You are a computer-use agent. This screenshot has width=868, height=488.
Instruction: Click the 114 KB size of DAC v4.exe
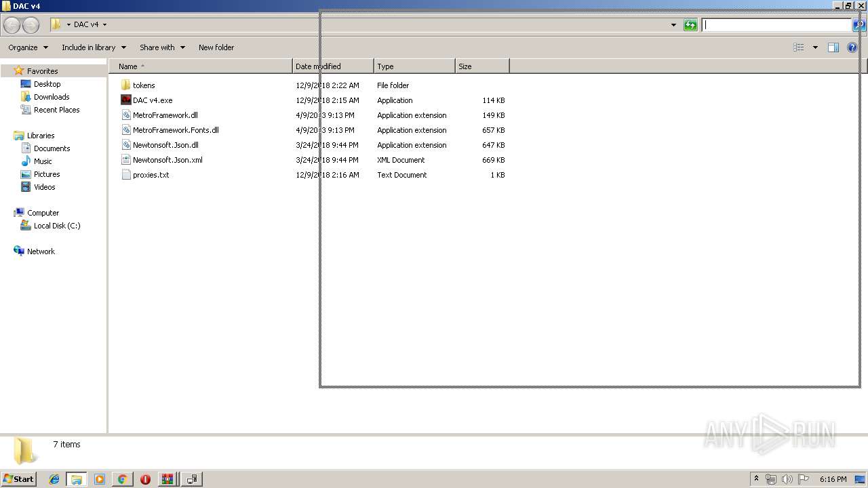point(494,100)
